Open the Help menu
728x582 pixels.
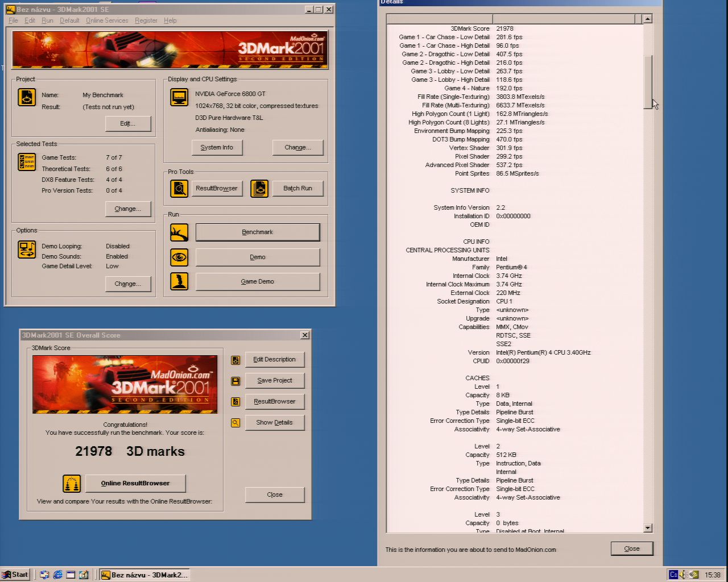point(170,20)
